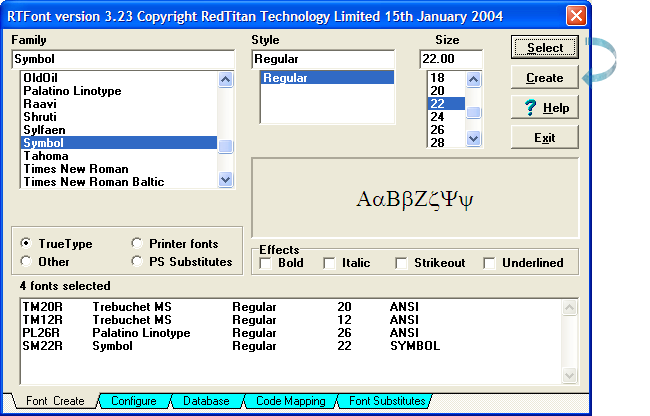The image size is (650, 416).
Task: Select Symbol in the Family list
Action: [119, 143]
